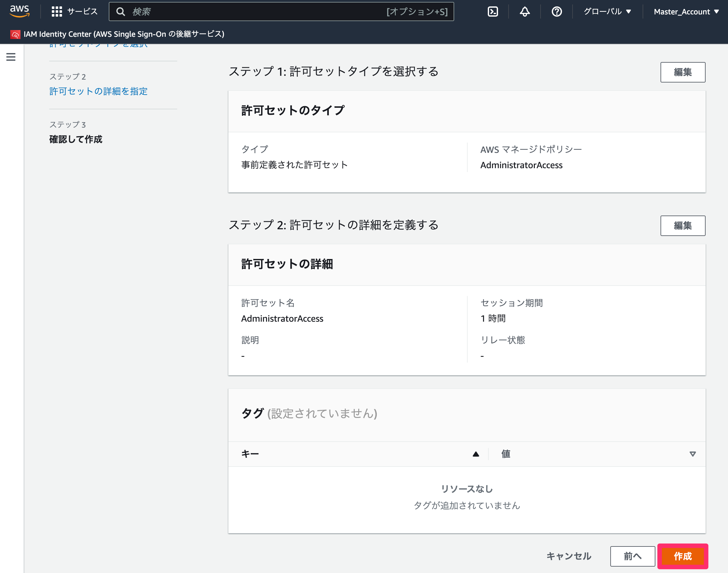The height and width of the screenshot is (573, 728).
Task: Click the 1 時間 session duration value
Action: point(493,319)
